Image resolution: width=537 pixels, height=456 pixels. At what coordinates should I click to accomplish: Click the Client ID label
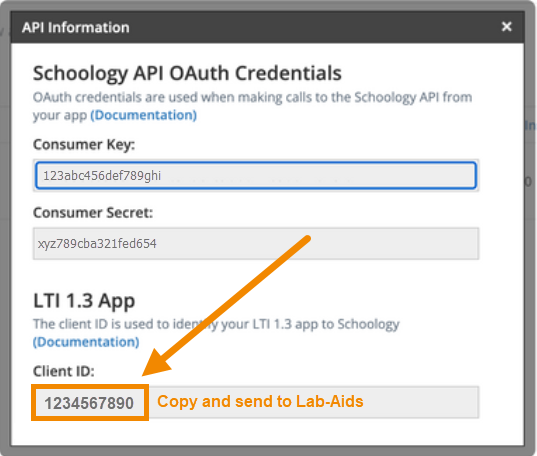pyautogui.click(x=64, y=371)
